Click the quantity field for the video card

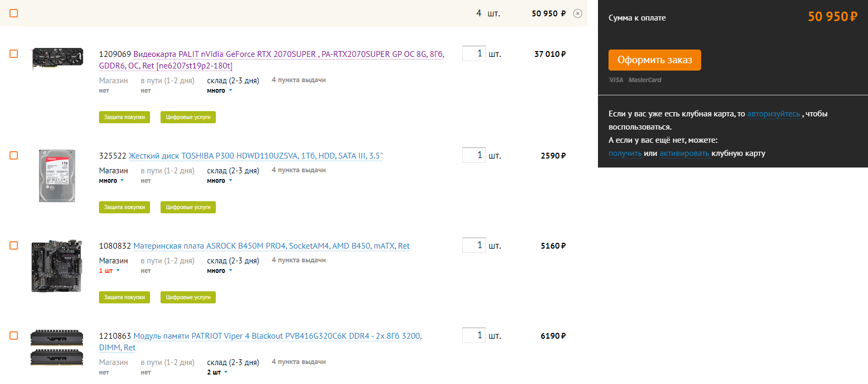(x=473, y=53)
